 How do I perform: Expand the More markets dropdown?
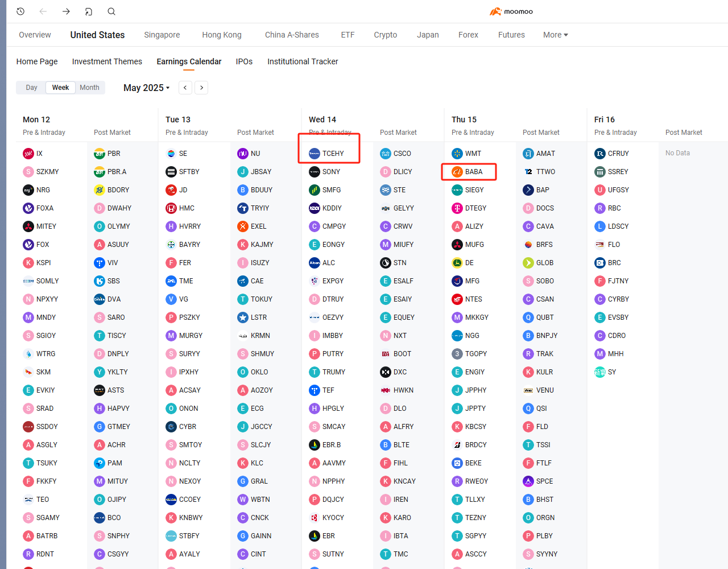point(556,35)
